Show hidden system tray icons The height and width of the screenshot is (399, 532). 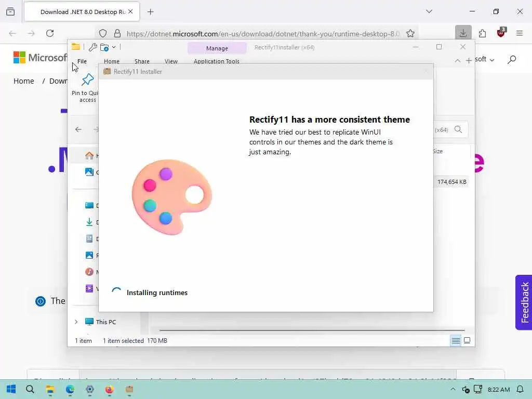click(x=453, y=389)
